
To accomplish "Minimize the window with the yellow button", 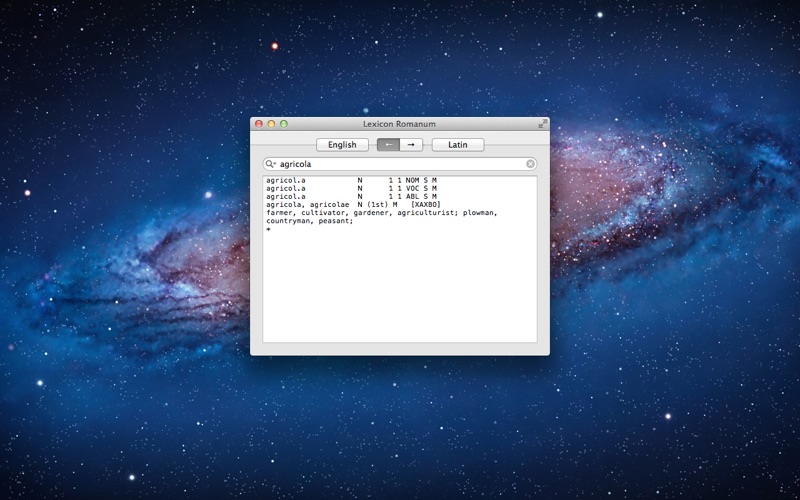I will pos(271,124).
